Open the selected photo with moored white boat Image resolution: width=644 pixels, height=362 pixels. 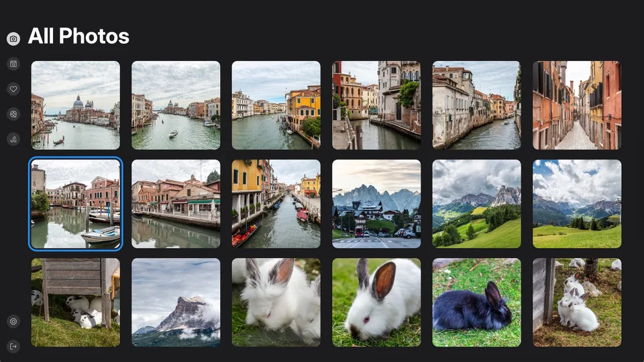coord(76,204)
